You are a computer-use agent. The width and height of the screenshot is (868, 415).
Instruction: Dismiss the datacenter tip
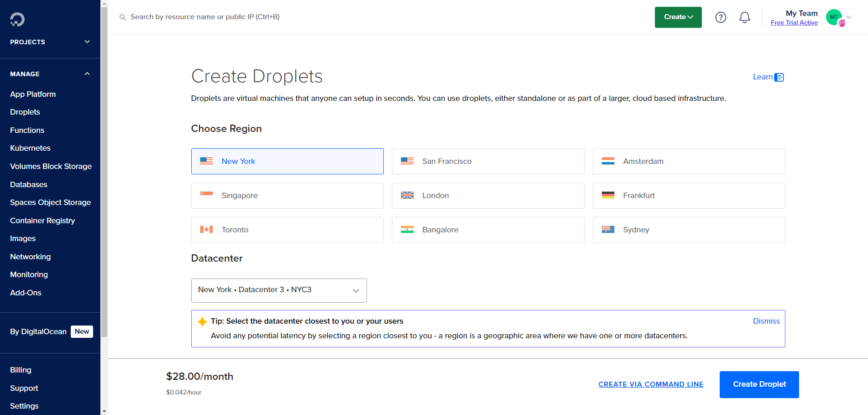tap(766, 321)
